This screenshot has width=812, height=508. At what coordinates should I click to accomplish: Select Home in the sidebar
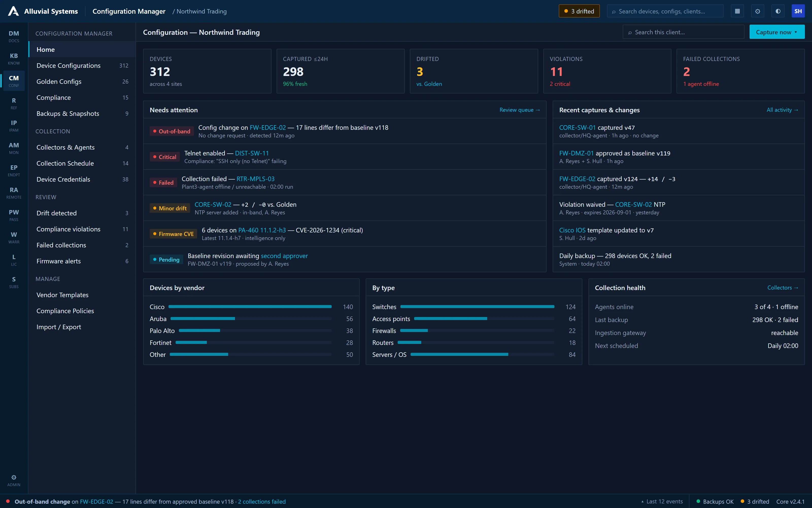[x=82, y=49]
